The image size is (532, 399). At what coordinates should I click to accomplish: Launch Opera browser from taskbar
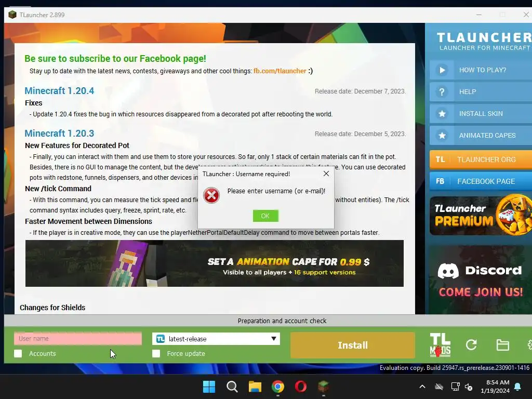(301, 387)
